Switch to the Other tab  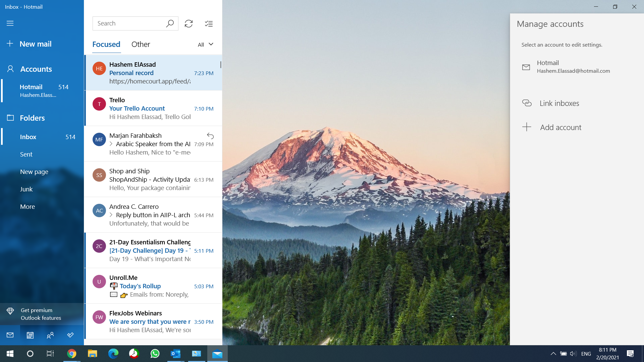[141, 44]
